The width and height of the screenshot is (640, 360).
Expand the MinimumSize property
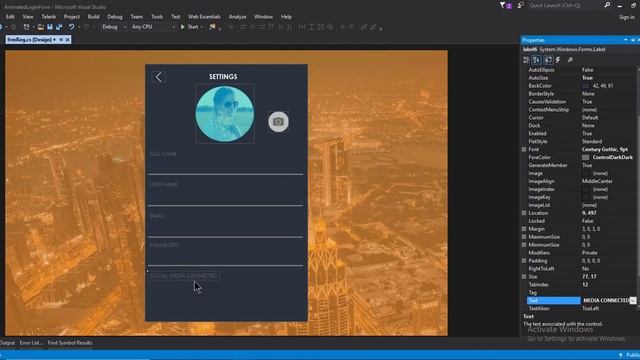(x=524, y=245)
